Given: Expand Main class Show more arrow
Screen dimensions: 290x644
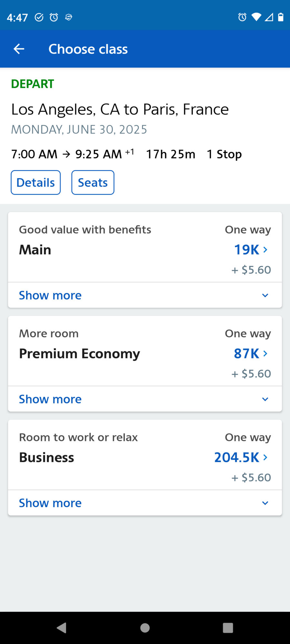Looking at the screenshot, I should 265,295.
